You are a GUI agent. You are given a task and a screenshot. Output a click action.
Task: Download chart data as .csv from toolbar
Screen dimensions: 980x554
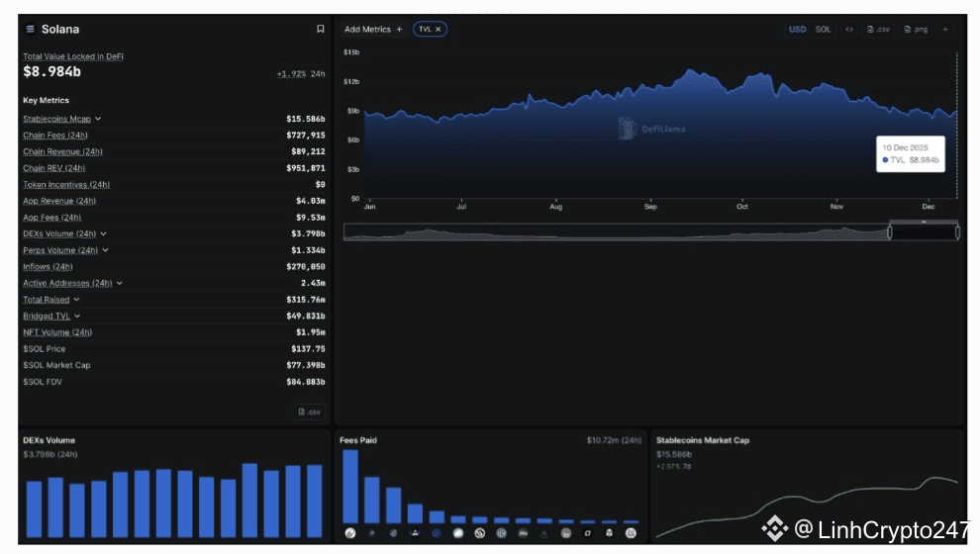pyautogui.click(x=878, y=30)
